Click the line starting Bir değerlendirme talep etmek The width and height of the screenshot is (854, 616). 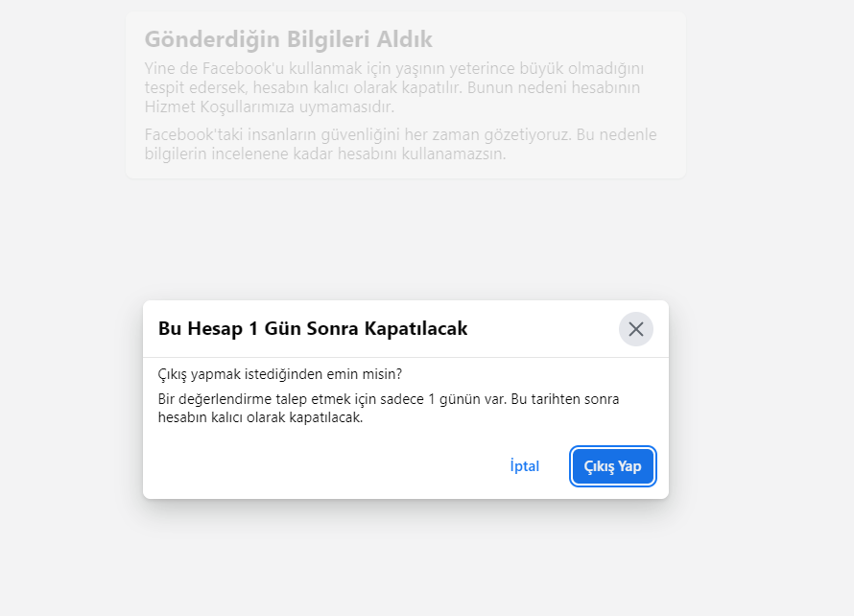(x=389, y=399)
